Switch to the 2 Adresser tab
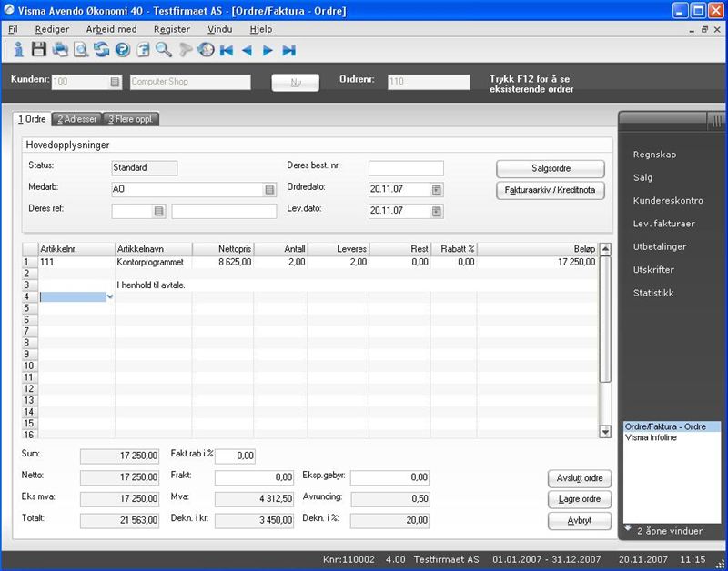Screen dimensions: 728x571 (x=78, y=119)
